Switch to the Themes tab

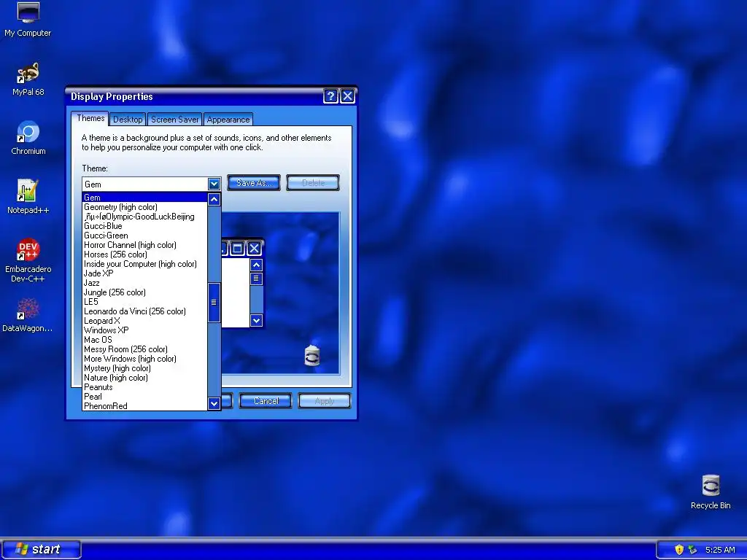(90, 118)
